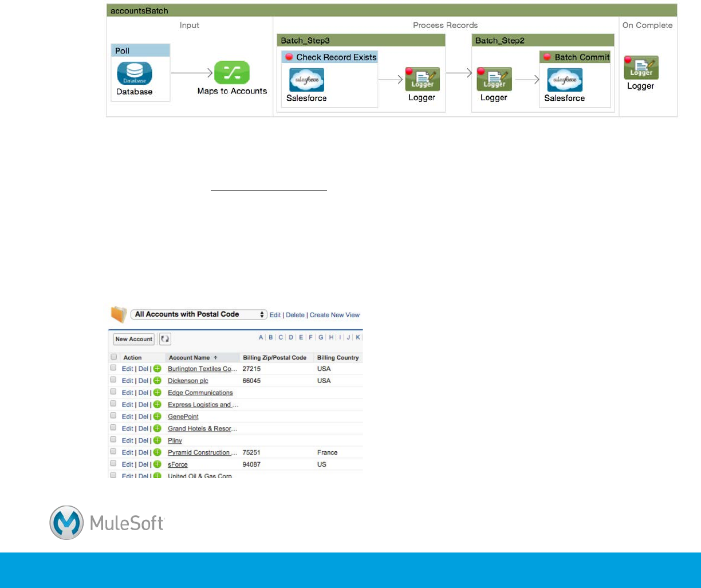Open the Edge Communications account link
This screenshot has height=588, width=701.
(x=200, y=393)
